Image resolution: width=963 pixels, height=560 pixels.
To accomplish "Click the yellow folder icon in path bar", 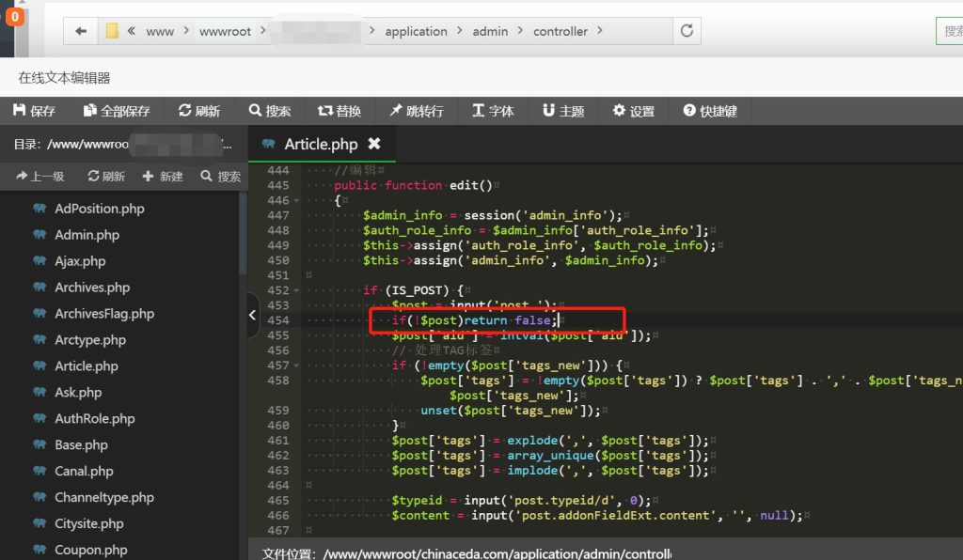I will (112, 31).
